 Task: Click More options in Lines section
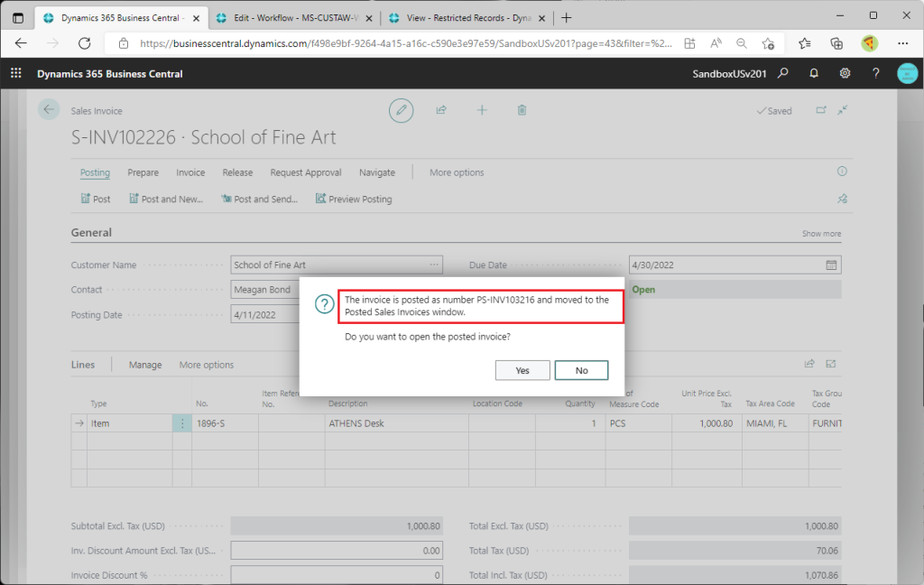207,365
